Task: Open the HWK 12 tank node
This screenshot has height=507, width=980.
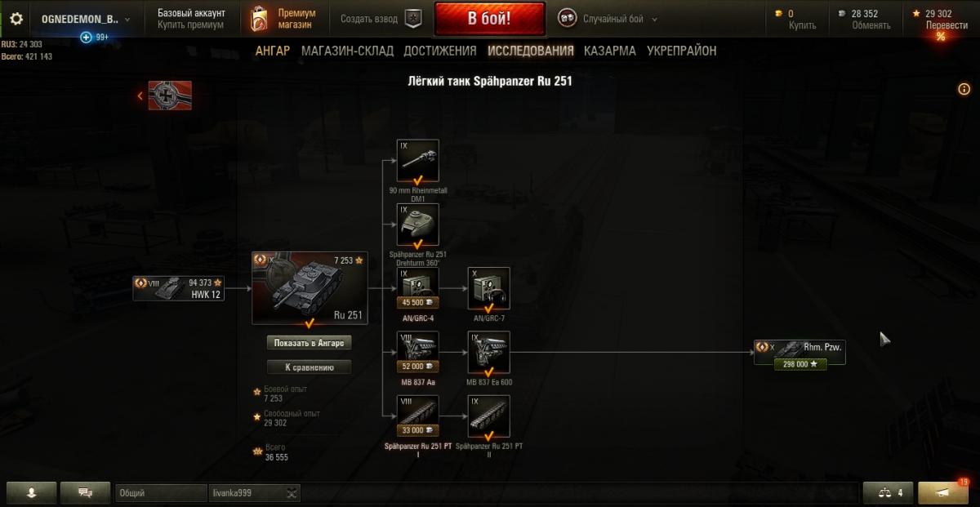Action: tap(179, 288)
